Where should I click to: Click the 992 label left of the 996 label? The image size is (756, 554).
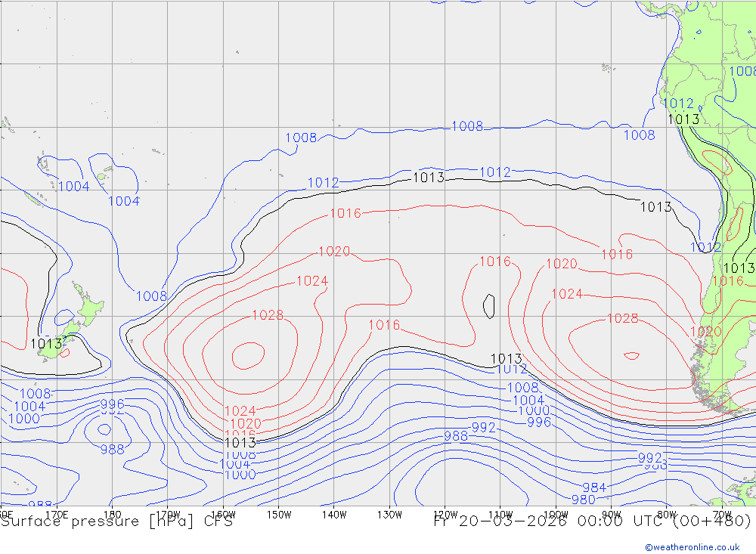coord(483,428)
